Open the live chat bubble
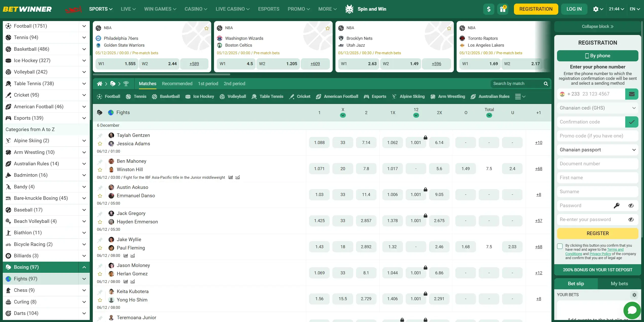Image resolution: width=644 pixels, height=322 pixels. coord(632,310)
